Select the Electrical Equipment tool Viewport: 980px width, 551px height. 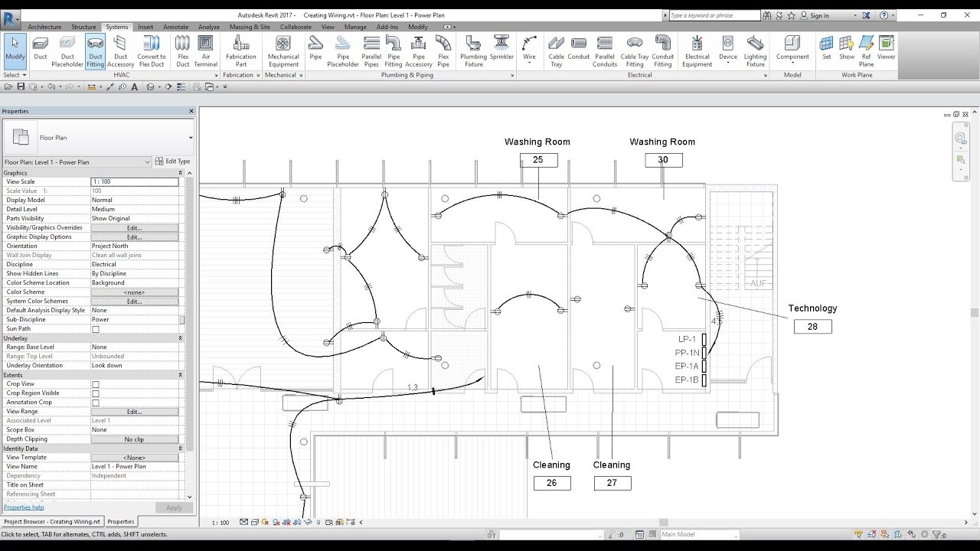(x=697, y=50)
